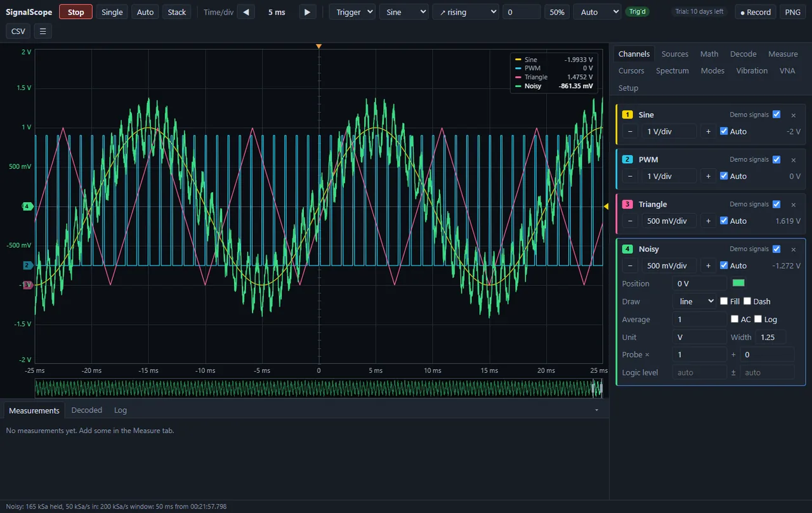Enable the Dash checkbox for Noisy
Screen dimensions: 812x513
[747, 301]
